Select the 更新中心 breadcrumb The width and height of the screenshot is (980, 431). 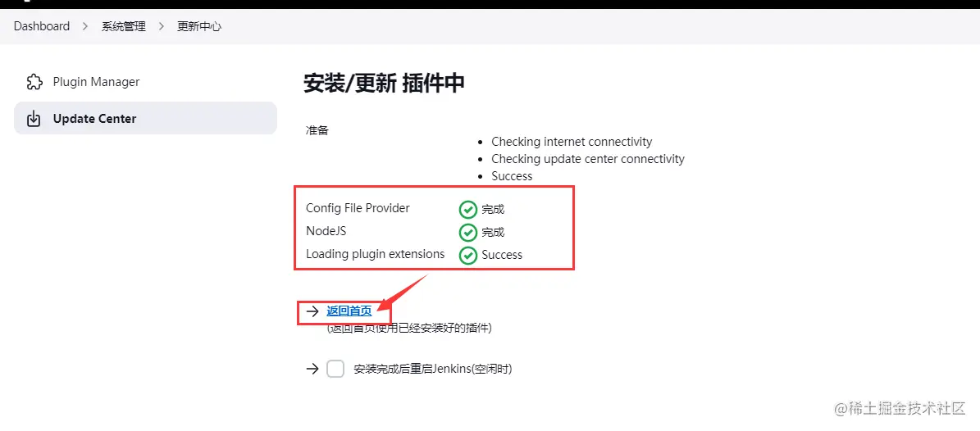tap(199, 26)
